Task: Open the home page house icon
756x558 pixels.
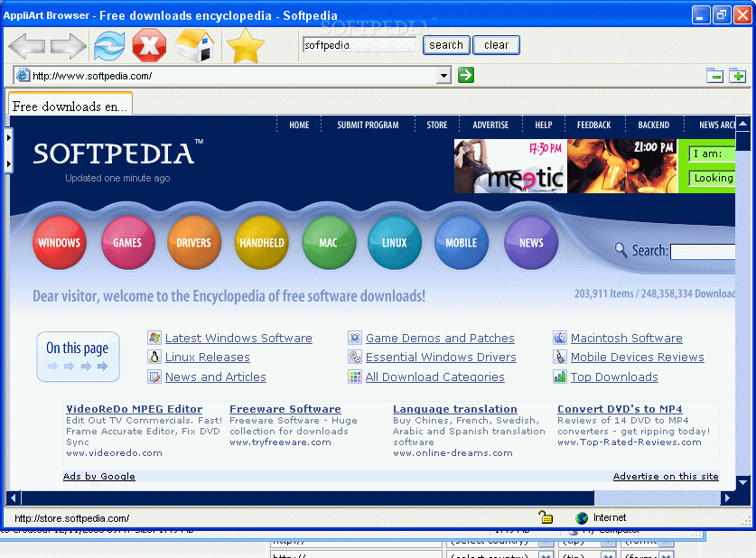Action: coord(195,45)
